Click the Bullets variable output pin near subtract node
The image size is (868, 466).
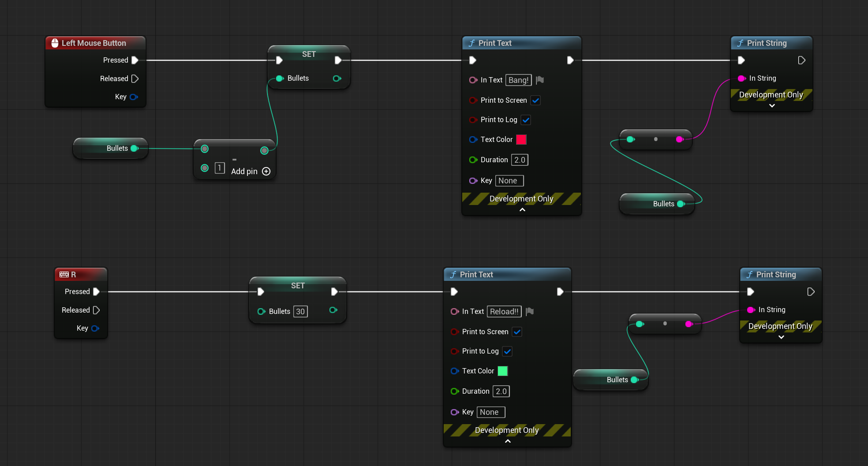[x=135, y=149]
